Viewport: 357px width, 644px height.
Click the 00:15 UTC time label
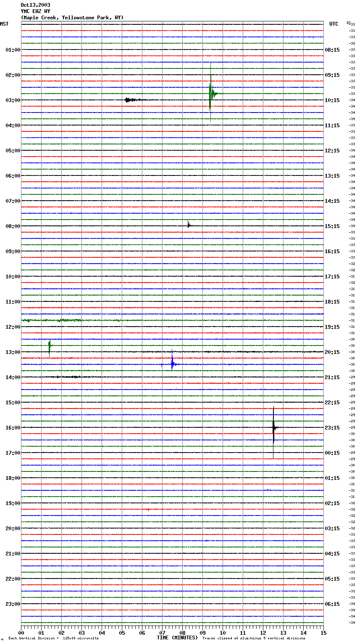(332, 453)
